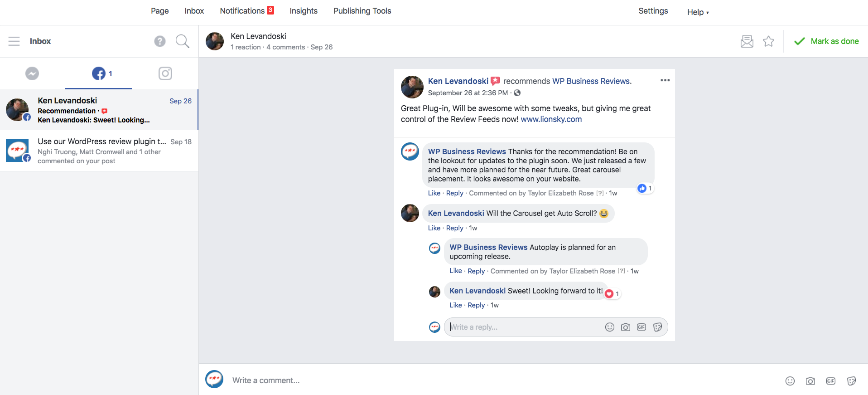This screenshot has width=868, height=395.
Task: Add a sticker to the reply
Action: tap(658, 327)
